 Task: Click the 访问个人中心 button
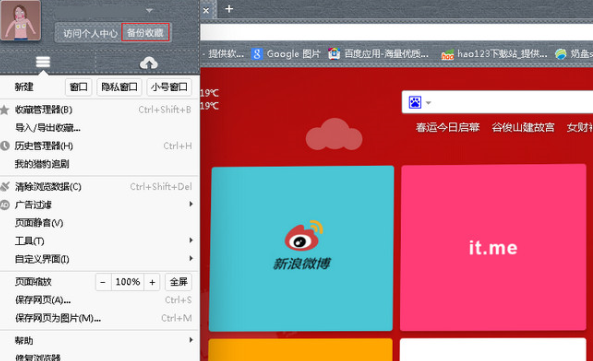[x=90, y=33]
